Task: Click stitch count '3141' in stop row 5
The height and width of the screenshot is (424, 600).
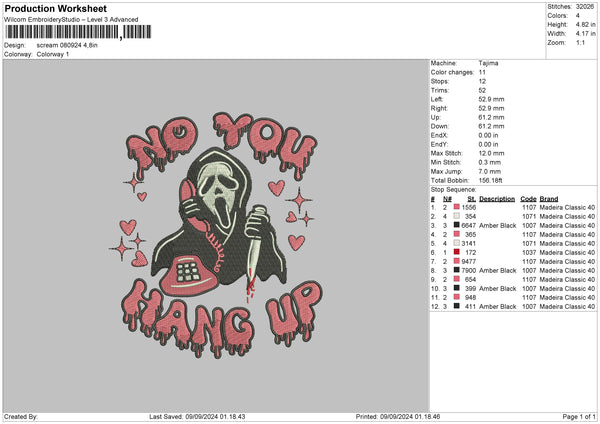Action: (469, 243)
